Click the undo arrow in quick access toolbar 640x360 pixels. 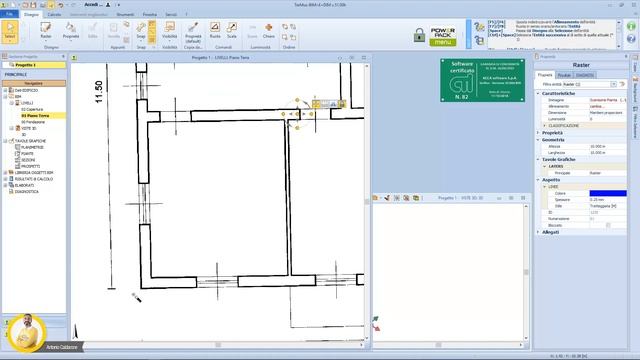[x=61, y=5]
